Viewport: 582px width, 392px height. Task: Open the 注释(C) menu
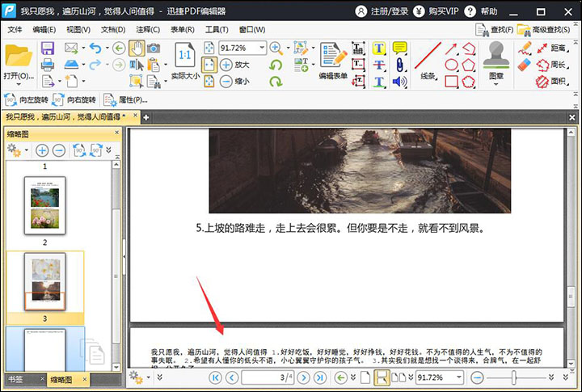pos(146,30)
